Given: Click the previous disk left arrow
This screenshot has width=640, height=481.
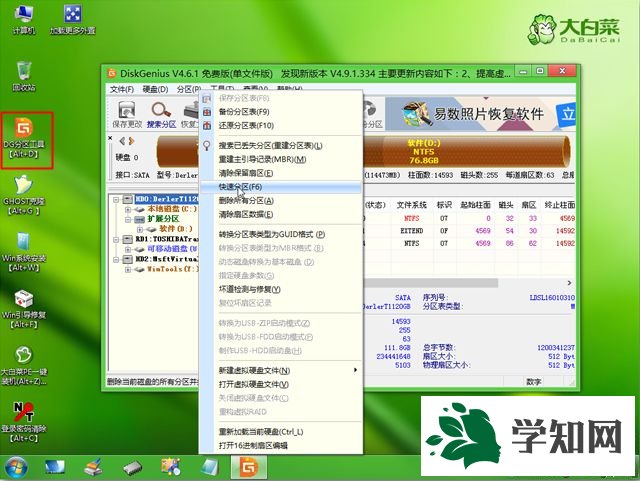Looking at the screenshot, I should click(x=122, y=141).
